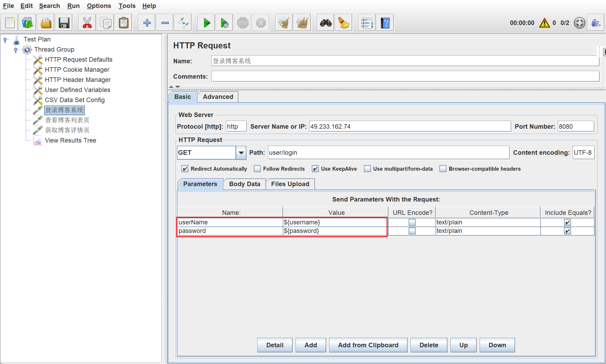Click the yellow warning triangle log icon
The width and height of the screenshot is (606, 364).
coord(544,23)
